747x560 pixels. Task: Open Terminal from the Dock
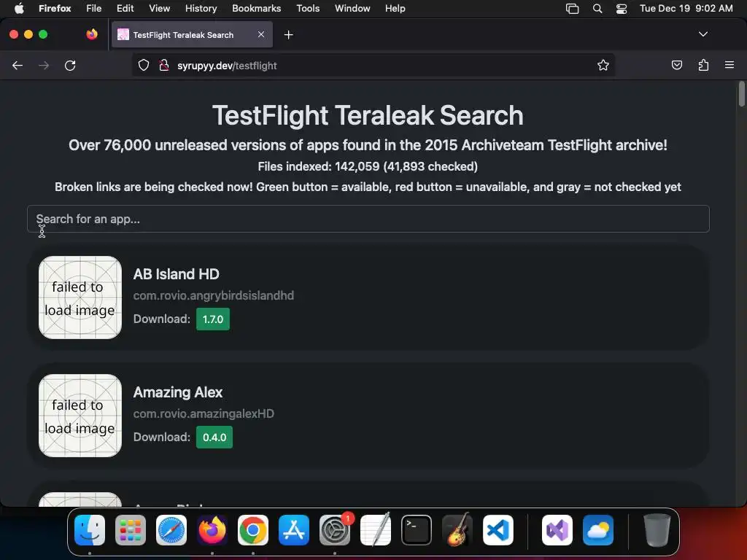pos(417,530)
